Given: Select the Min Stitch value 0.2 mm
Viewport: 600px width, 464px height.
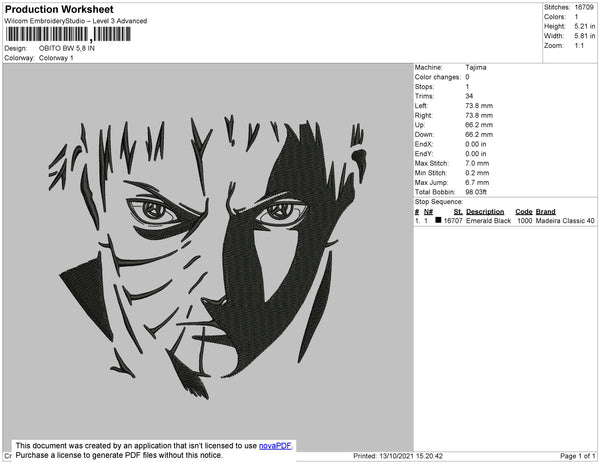Looking at the screenshot, I should click(x=477, y=173).
